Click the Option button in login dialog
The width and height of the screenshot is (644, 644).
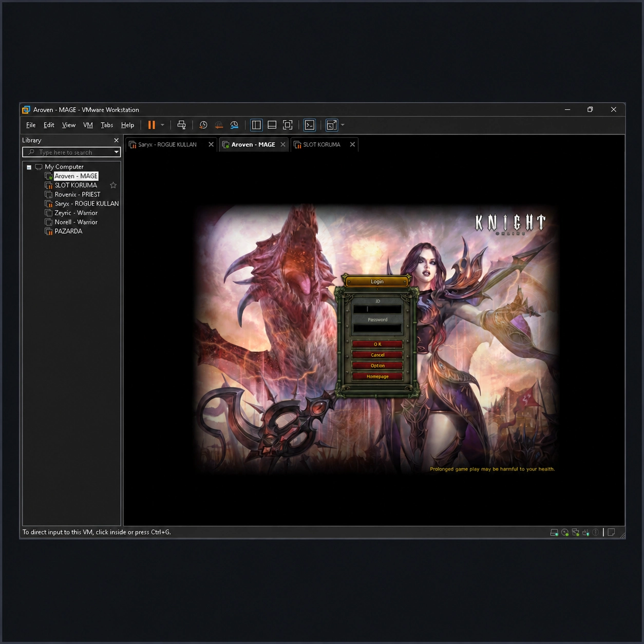[x=377, y=366]
